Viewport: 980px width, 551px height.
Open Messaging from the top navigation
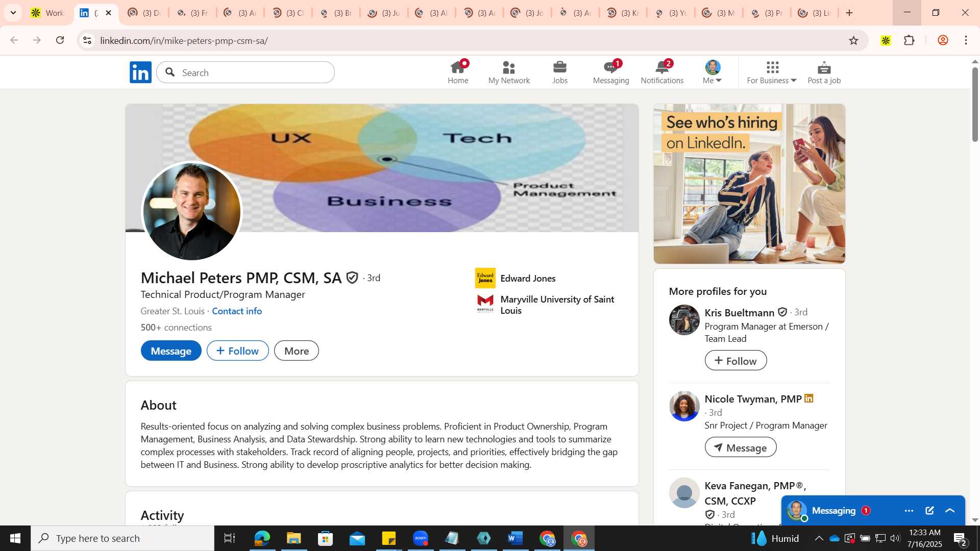coord(611,72)
